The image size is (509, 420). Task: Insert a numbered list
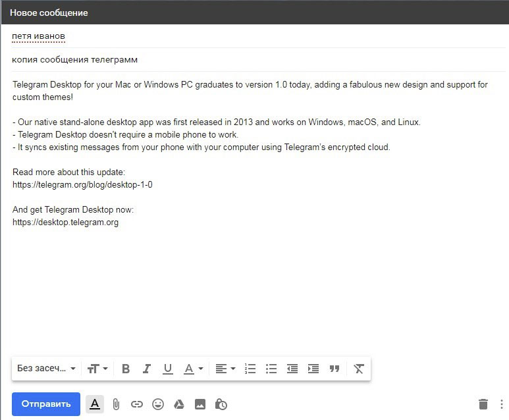pos(250,369)
